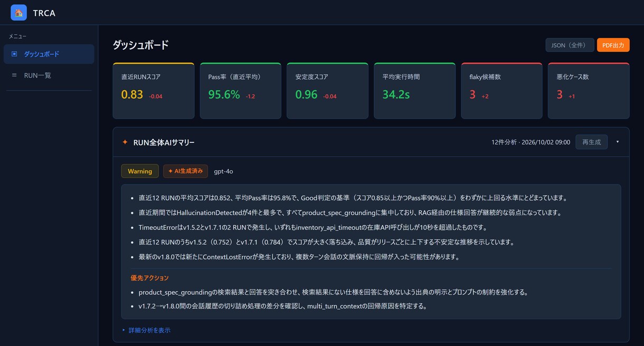The height and width of the screenshot is (346, 644).
Task: Open ダッシュボード in the sidebar menu
Action: [x=49, y=54]
